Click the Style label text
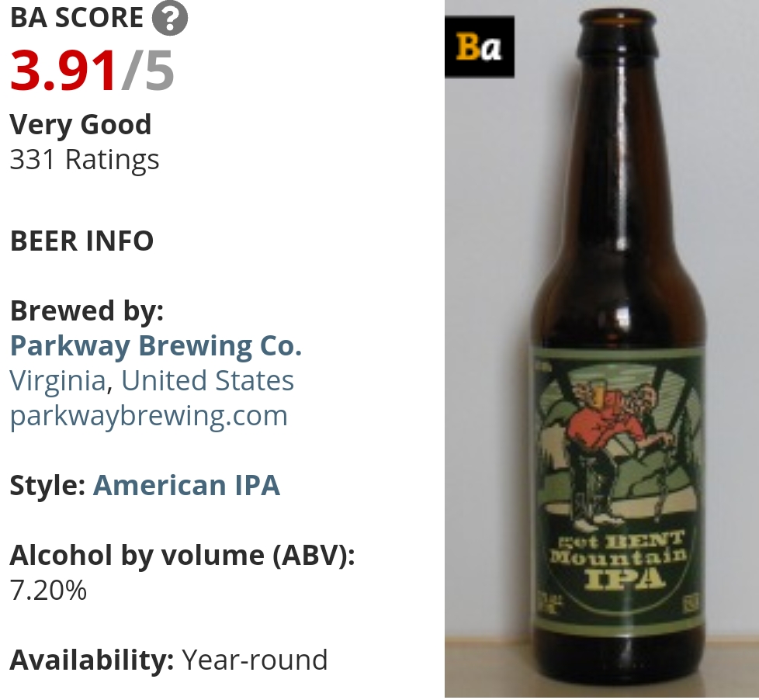 pos(47,485)
